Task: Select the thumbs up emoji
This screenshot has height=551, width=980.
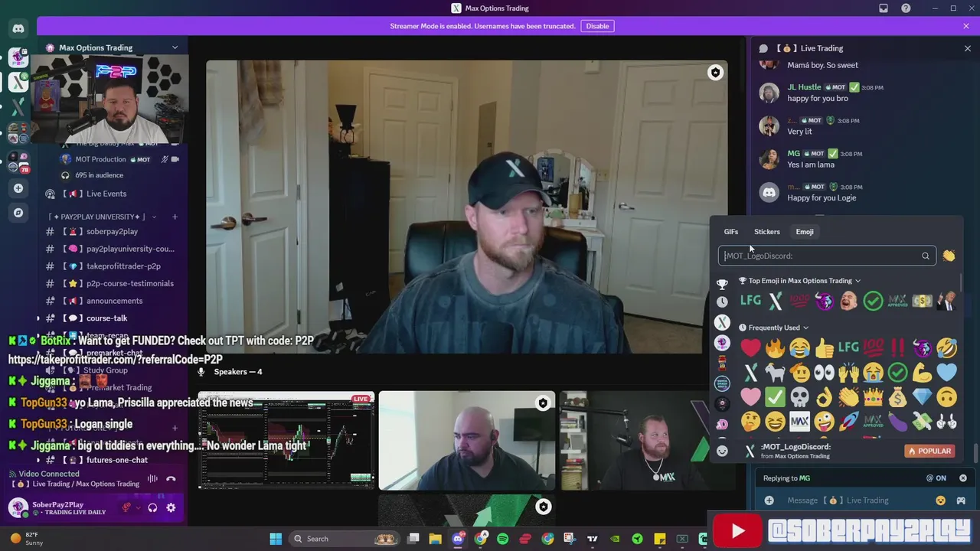Action: pos(824,348)
